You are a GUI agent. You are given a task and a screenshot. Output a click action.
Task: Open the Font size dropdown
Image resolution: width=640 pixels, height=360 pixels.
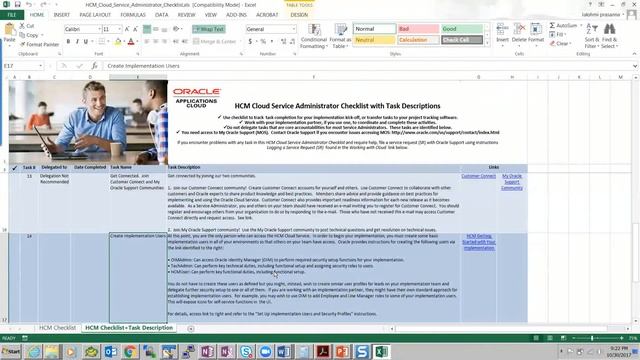tap(120, 29)
